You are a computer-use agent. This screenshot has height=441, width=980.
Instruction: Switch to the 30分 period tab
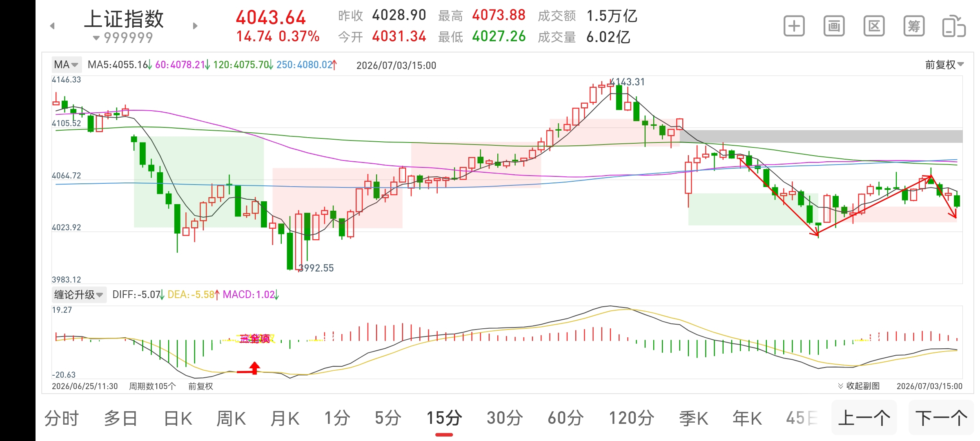(505, 419)
